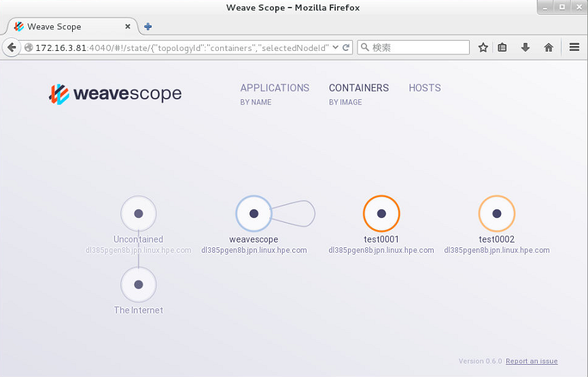Select the Weave Scope browser tab
Screen dimensions: 588x377
72,26
